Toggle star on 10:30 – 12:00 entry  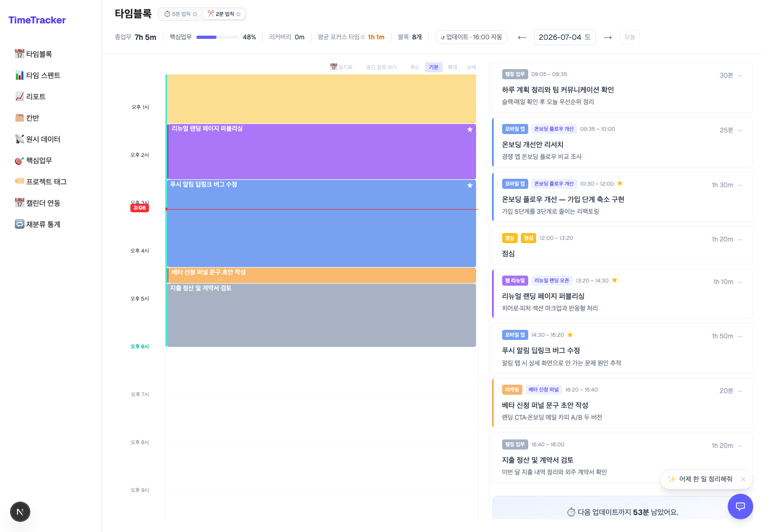coord(620,184)
